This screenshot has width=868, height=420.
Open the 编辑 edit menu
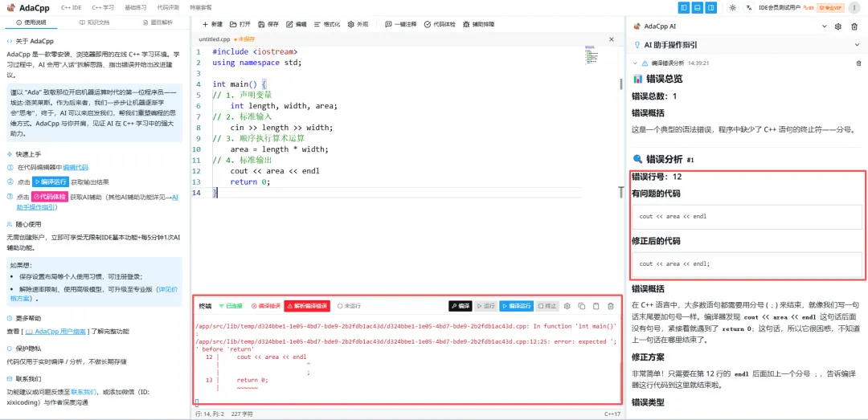[x=296, y=24]
